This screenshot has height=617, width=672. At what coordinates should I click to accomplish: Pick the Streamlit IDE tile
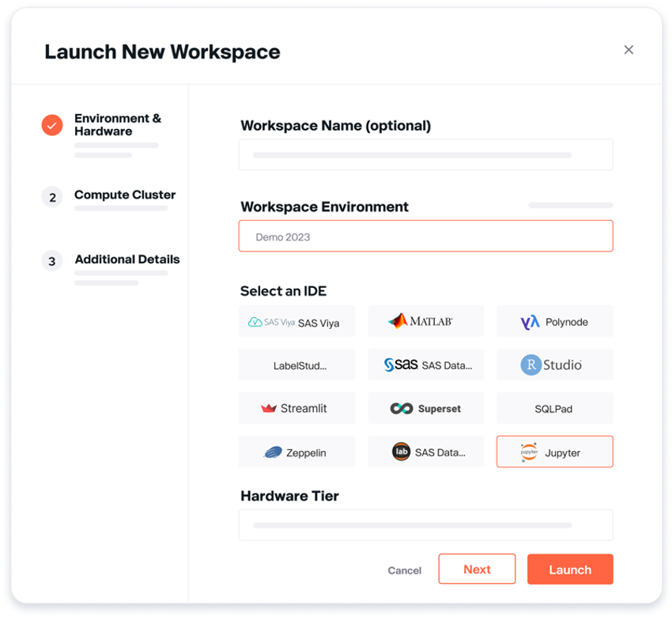point(296,408)
